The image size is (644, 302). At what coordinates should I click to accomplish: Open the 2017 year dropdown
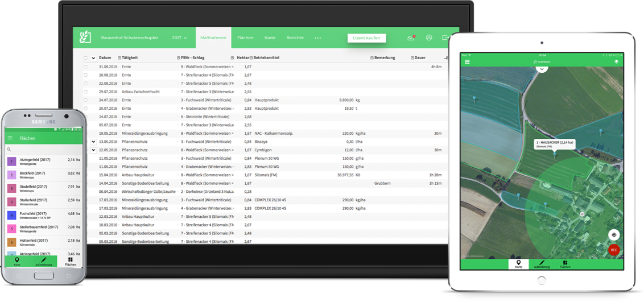179,38
